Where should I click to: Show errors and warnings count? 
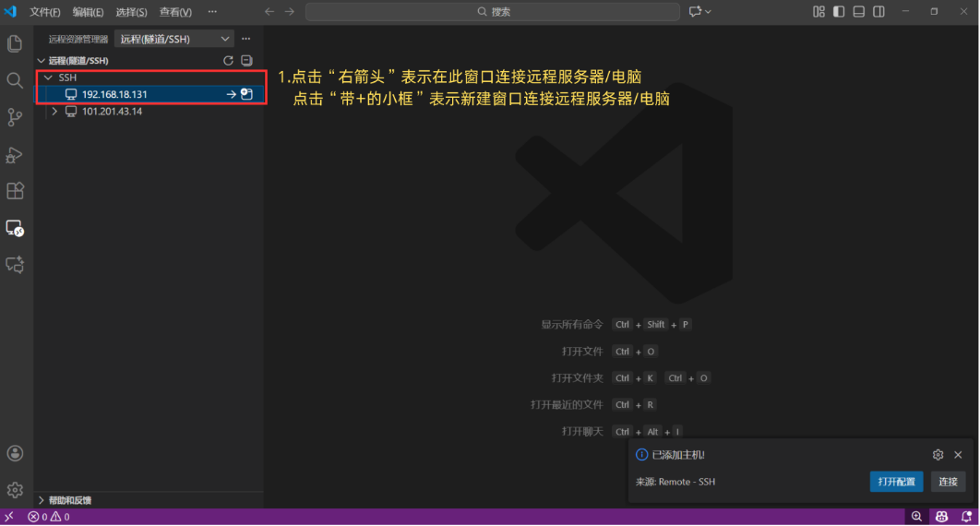[x=49, y=518]
